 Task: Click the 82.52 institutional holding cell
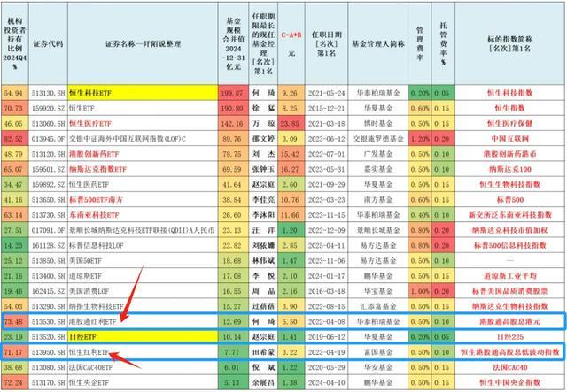(14, 139)
